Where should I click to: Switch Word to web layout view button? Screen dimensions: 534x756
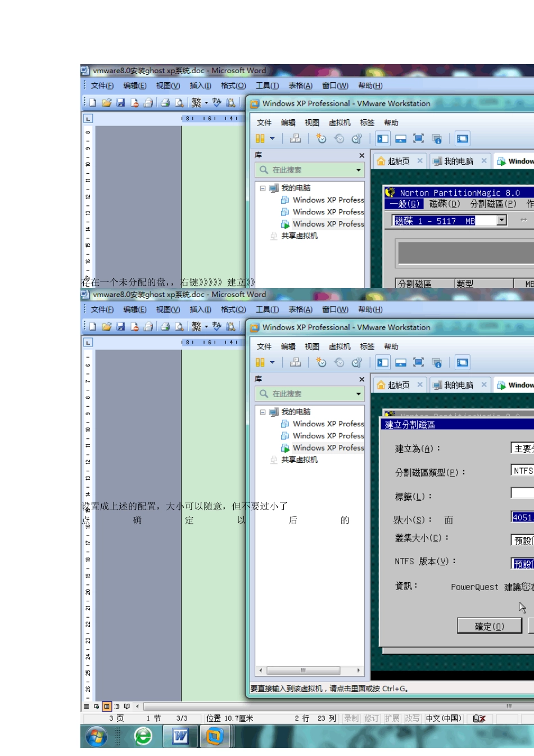click(97, 706)
